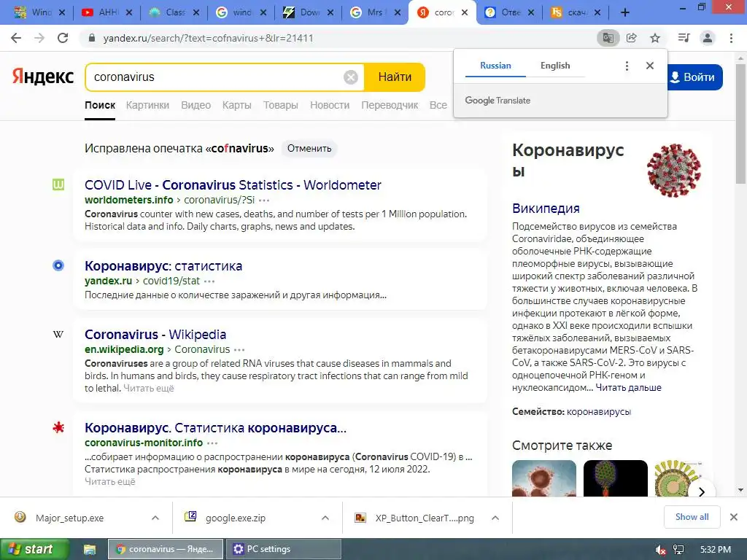Switch to PC settings taskbar window

[284, 550]
